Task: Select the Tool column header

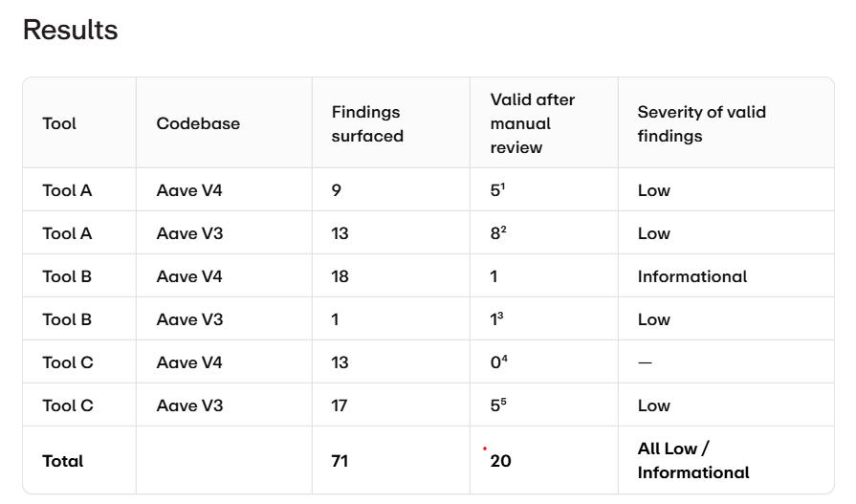Action: point(59,123)
